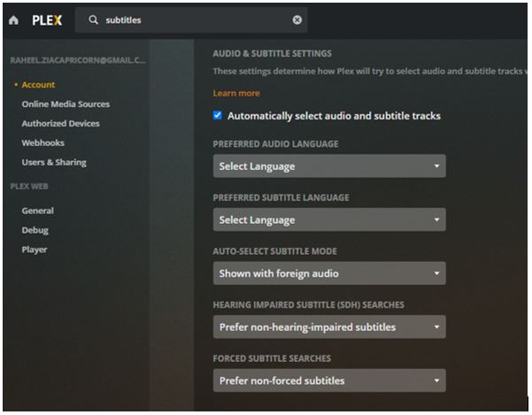Go to Plex home via house icon

[13, 20]
